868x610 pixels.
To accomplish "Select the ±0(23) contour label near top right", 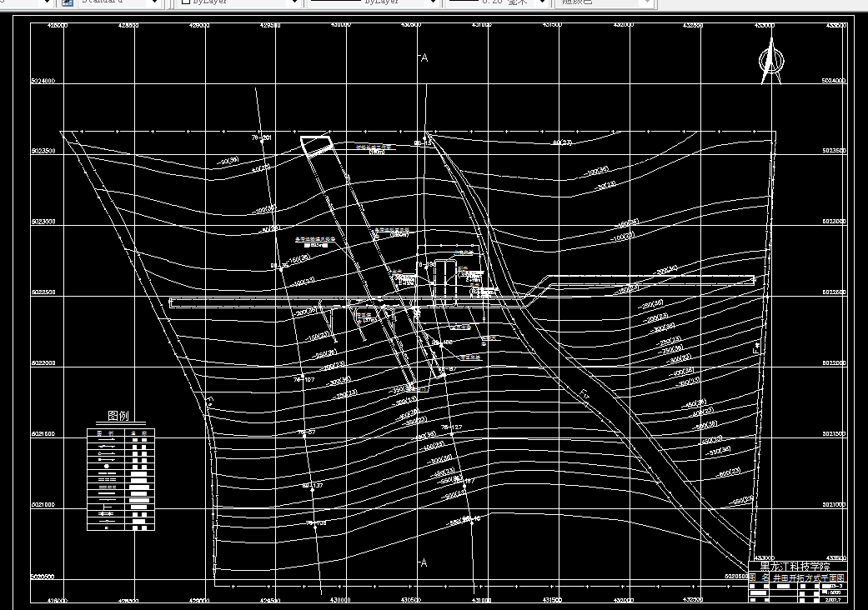I will tap(562, 142).
